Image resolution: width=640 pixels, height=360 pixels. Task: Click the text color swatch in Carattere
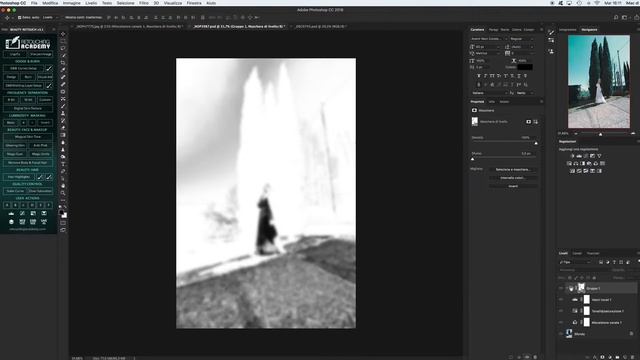pyautogui.click(x=525, y=67)
